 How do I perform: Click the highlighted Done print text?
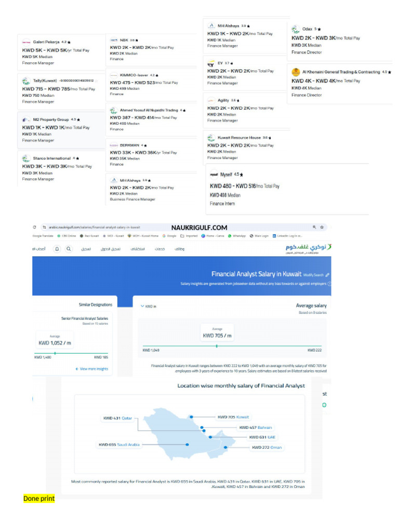point(39,498)
